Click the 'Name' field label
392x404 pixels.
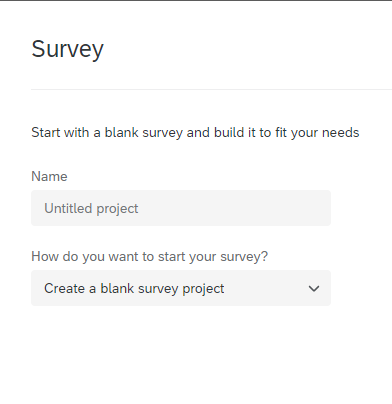click(x=49, y=176)
